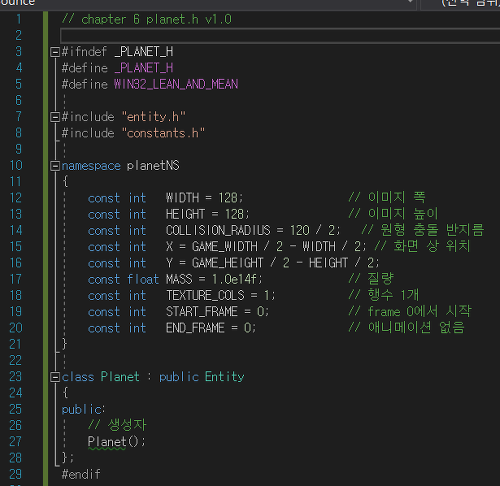Click the class keyword on line 23

point(78,377)
